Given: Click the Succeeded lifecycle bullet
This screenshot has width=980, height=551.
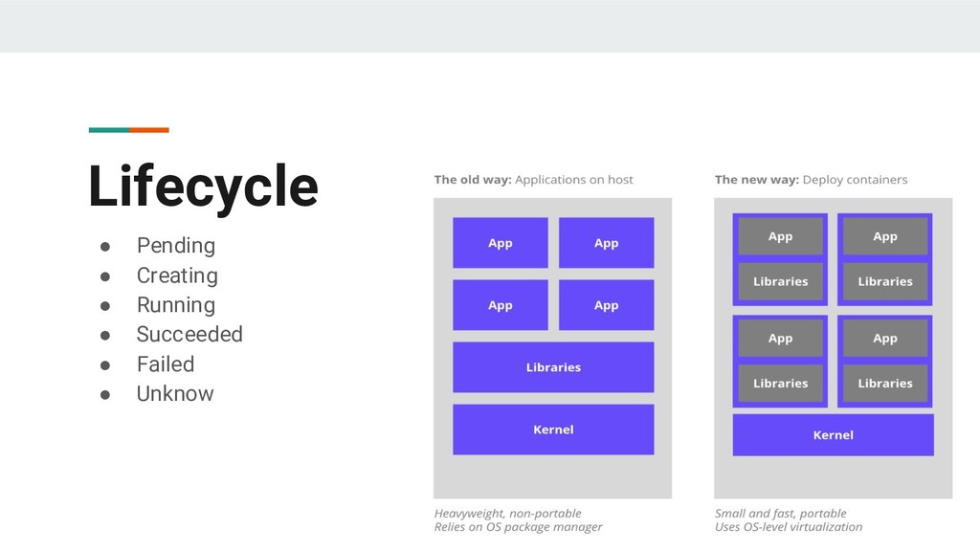Looking at the screenshot, I should [189, 334].
